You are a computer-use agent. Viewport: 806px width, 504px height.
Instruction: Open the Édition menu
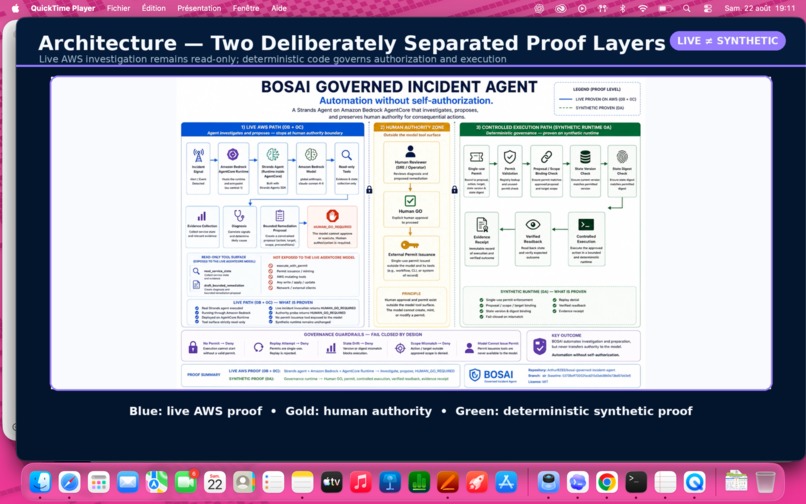coord(154,8)
